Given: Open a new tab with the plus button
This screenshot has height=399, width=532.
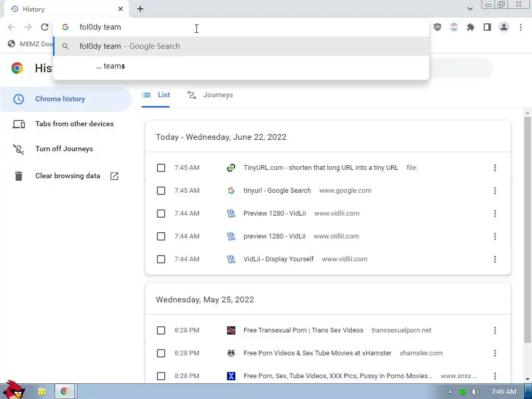Looking at the screenshot, I should 140,9.
